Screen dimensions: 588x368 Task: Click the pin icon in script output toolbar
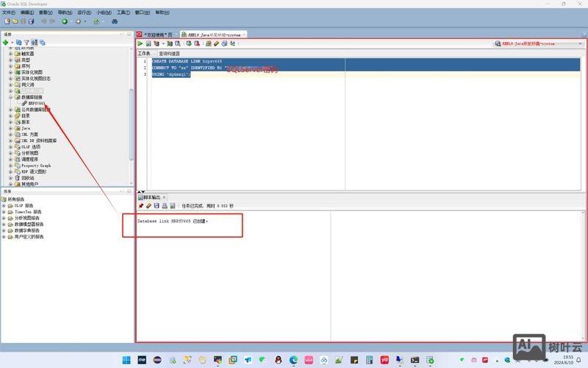140,206
